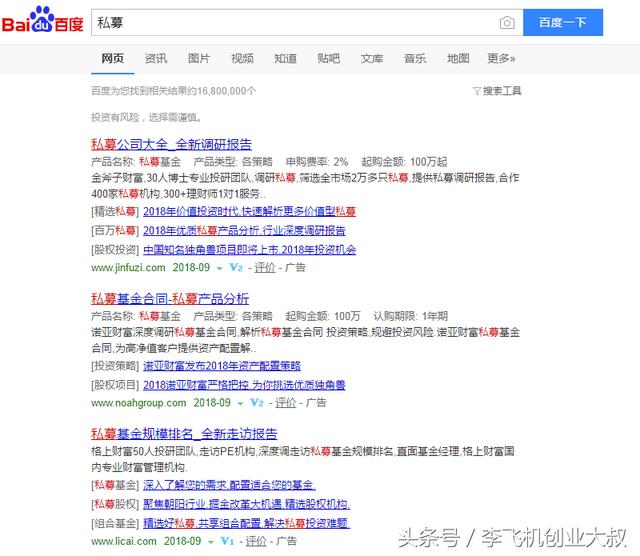Expand dropdown arrow next to noahgroup.com date
This screenshot has height=556, width=640.
pyautogui.click(x=240, y=404)
